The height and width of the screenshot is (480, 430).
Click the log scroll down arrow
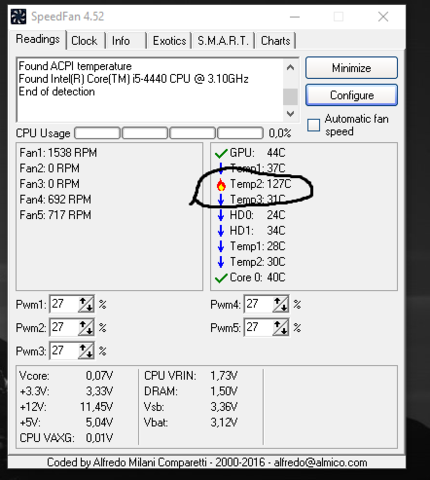(x=290, y=114)
